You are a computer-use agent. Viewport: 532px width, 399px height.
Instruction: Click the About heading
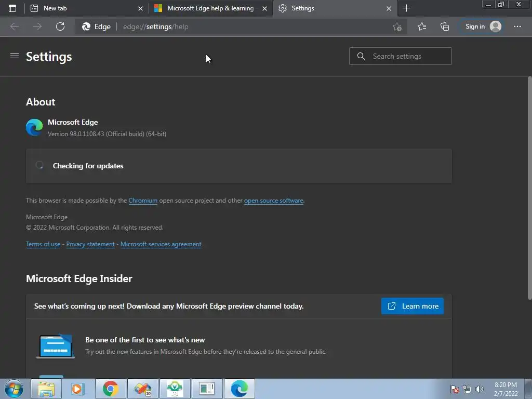pos(41,102)
